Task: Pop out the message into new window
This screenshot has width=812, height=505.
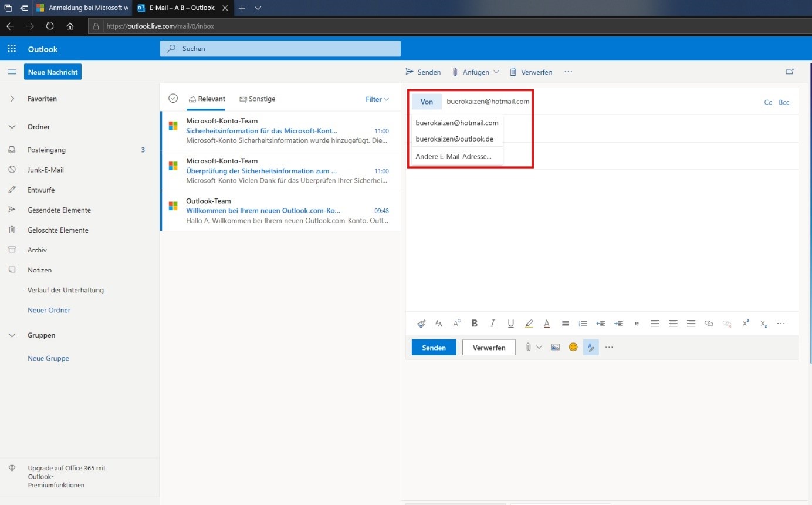Action: pos(790,72)
